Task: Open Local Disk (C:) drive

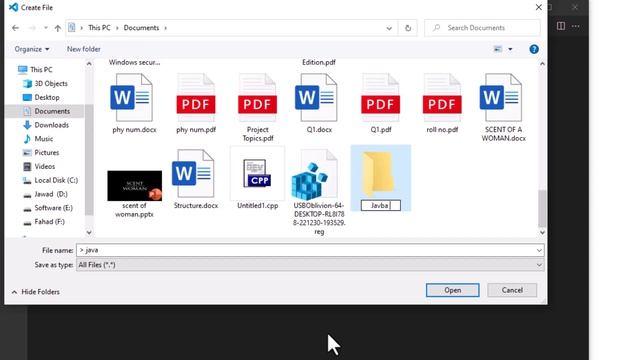Action: 50,180
